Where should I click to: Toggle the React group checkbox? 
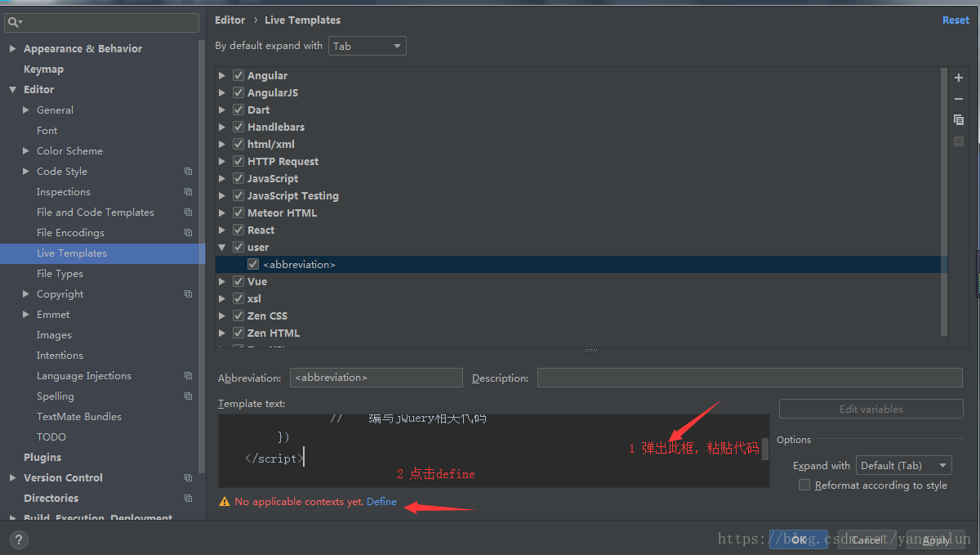tap(238, 230)
